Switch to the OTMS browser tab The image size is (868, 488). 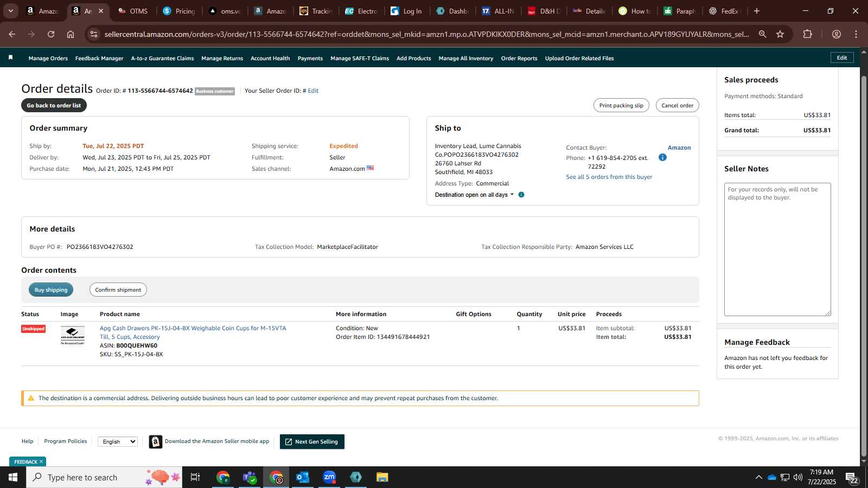[133, 11]
